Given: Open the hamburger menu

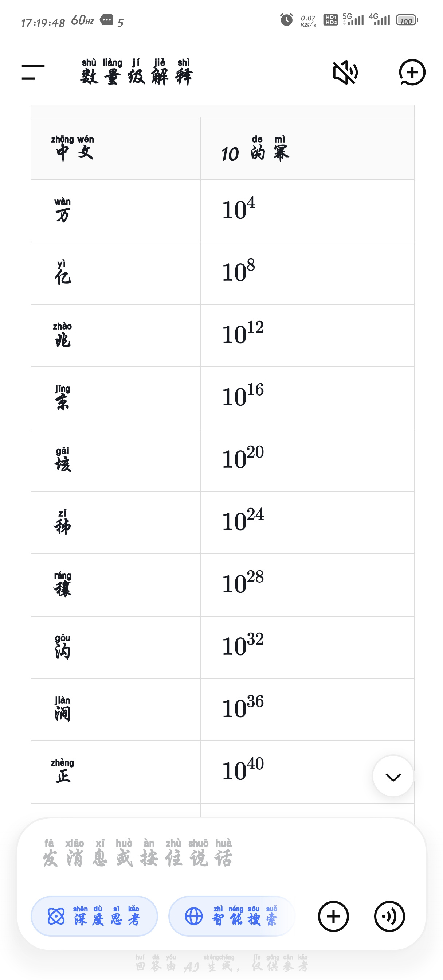Looking at the screenshot, I should pos(33,72).
